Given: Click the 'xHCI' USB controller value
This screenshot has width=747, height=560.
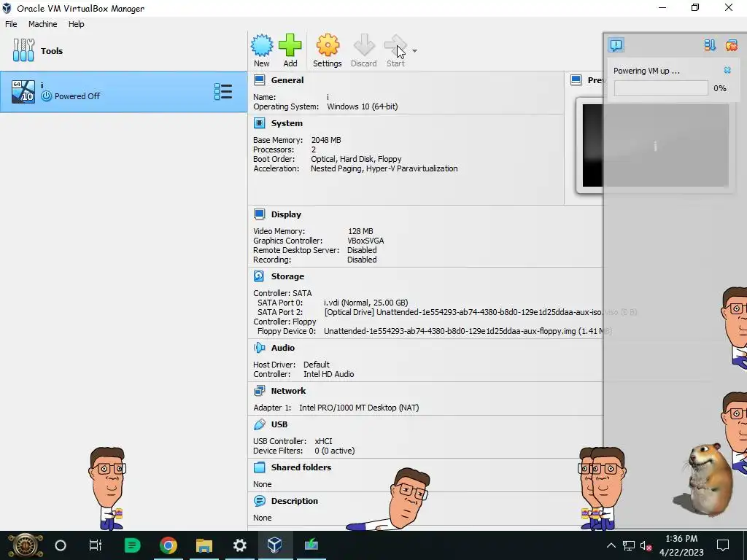Looking at the screenshot, I should [323, 441].
